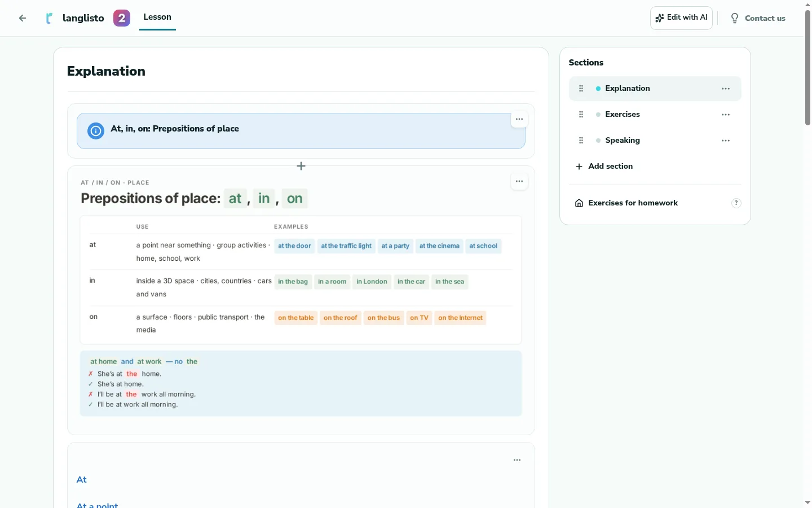Viewport: 812px width, 508px height.
Task: Click the 'on the table' example chip
Action: (295, 318)
